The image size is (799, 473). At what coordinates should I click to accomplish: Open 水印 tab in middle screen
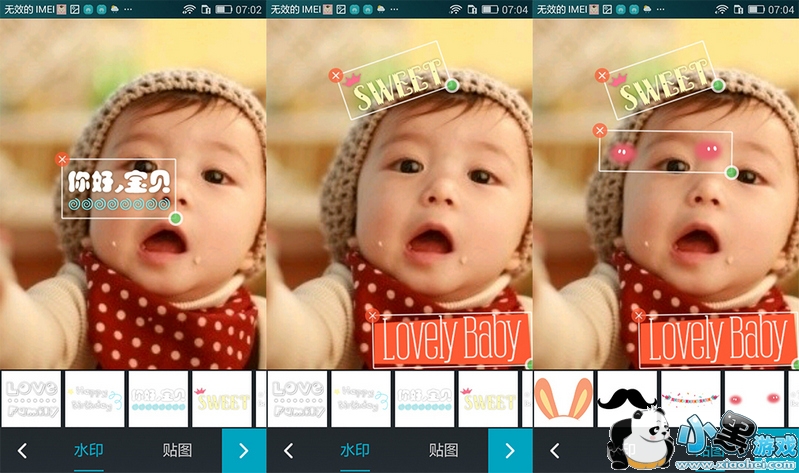click(355, 451)
